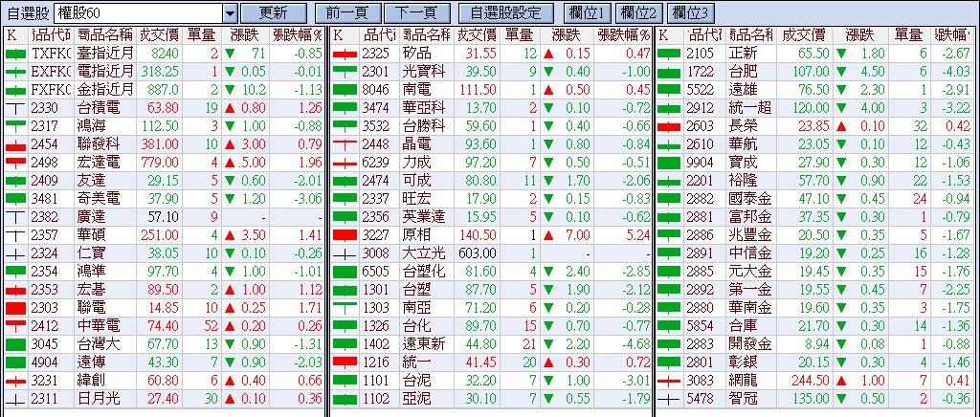Open 自選股設定 settings button
This screenshot has width=980, height=417.
point(507,11)
